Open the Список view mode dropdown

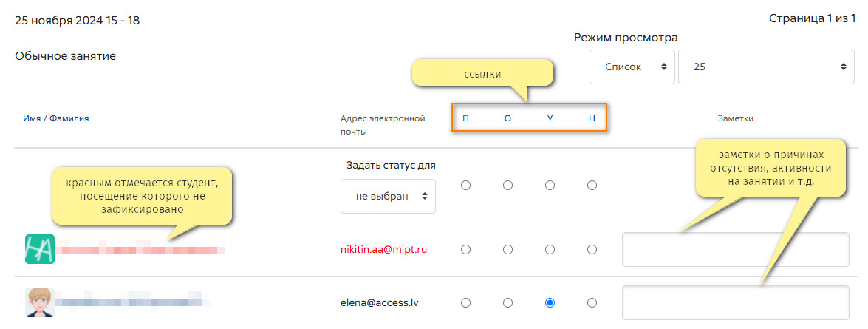[x=632, y=67]
